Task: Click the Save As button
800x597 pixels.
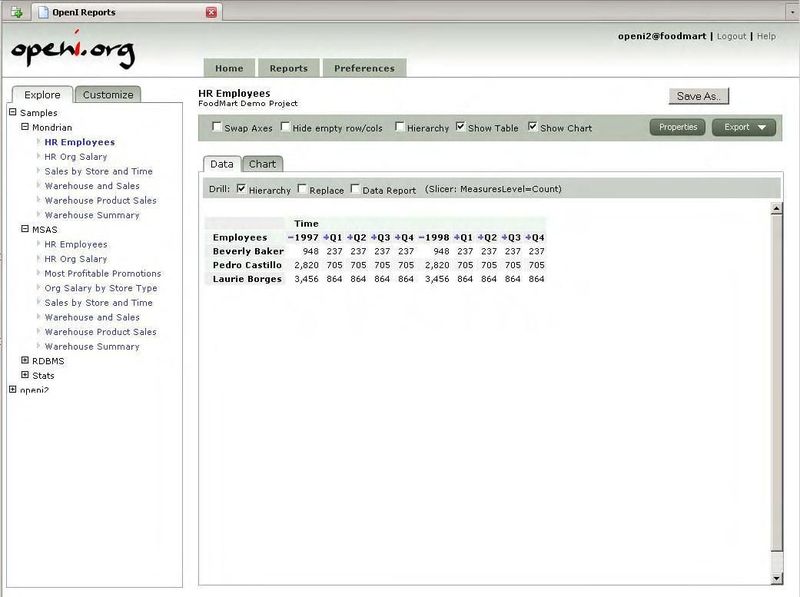Action: (699, 96)
